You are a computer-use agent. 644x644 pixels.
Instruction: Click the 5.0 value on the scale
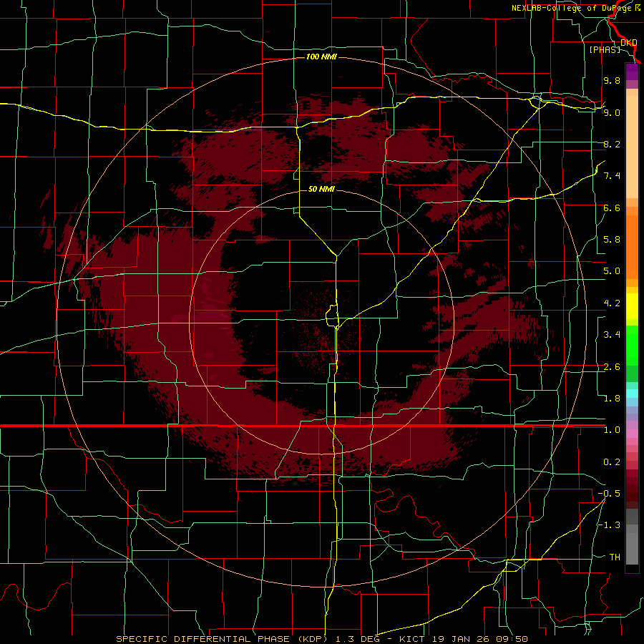tap(612, 271)
